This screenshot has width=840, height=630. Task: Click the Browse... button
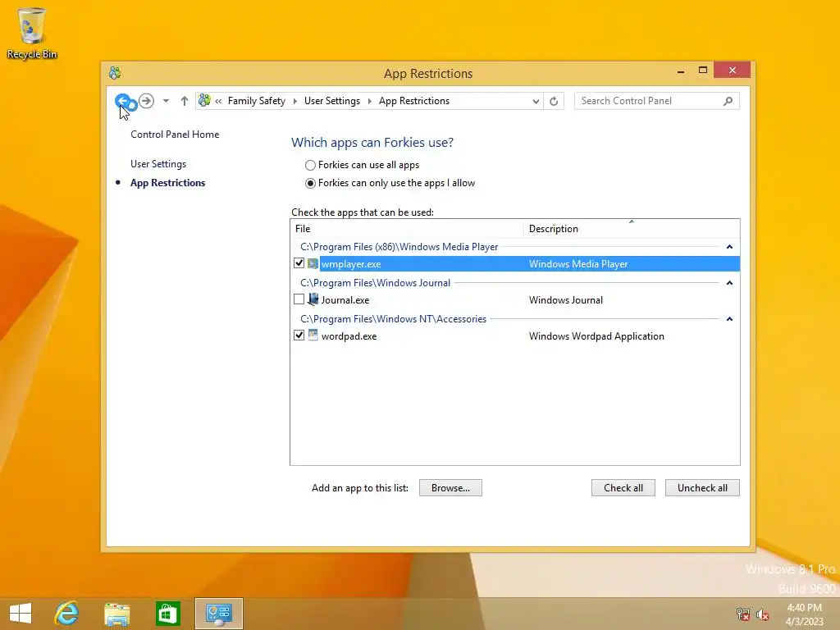[450, 488]
